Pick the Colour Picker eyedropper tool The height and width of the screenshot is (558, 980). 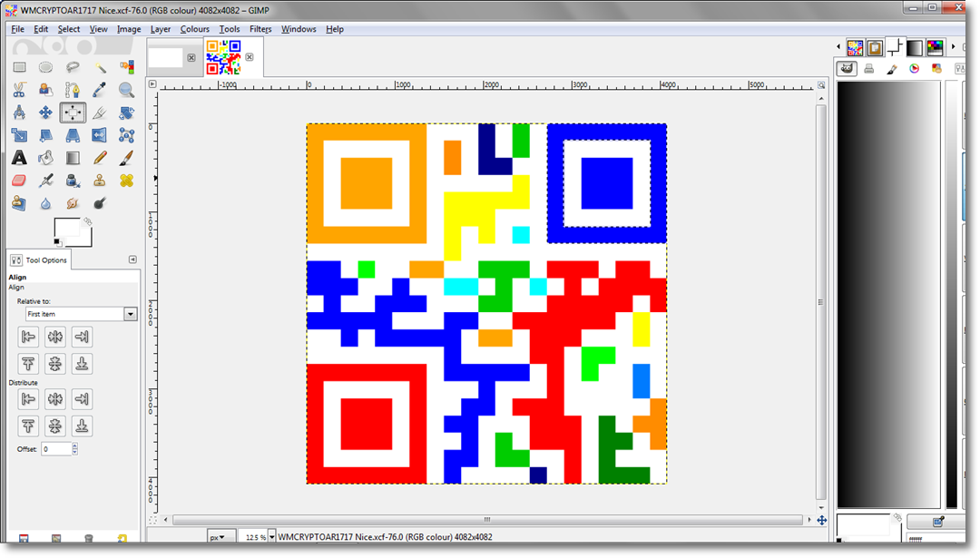100,90
